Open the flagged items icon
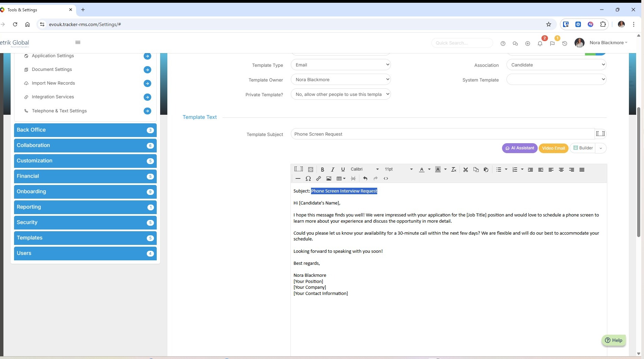This screenshot has height=359, width=644. coord(552,44)
